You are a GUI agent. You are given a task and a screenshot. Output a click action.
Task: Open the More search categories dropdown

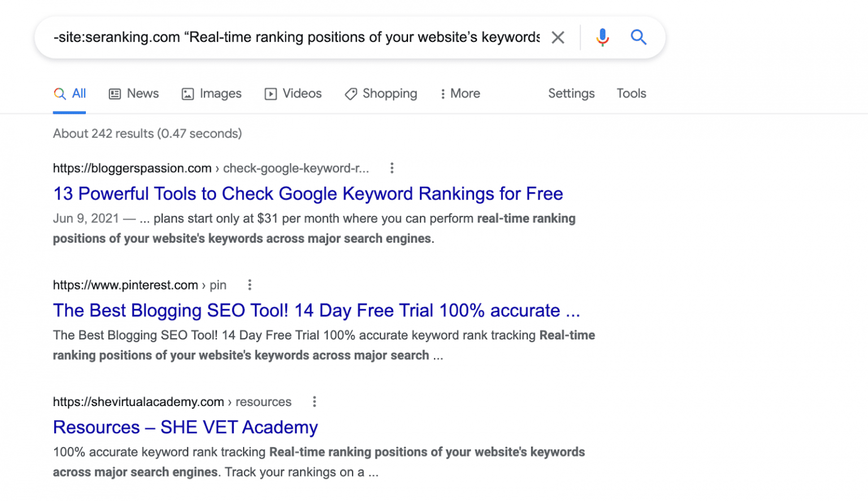(x=459, y=93)
